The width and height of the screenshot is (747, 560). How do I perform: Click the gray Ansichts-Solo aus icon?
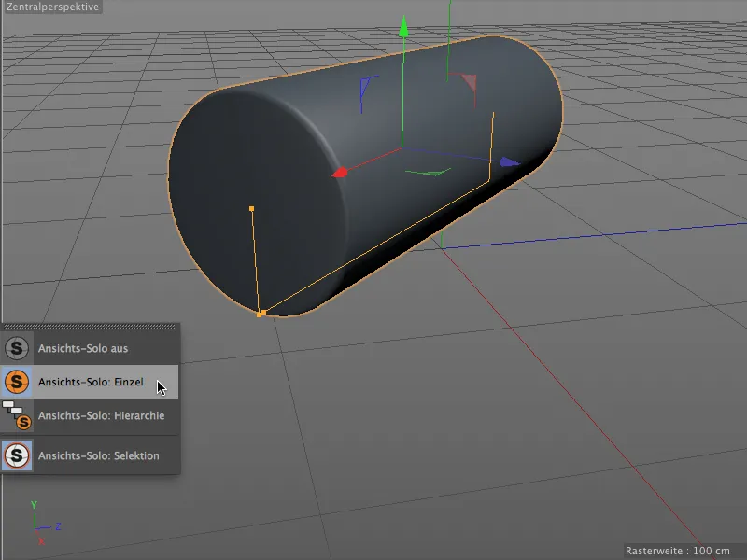(x=17, y=348)
